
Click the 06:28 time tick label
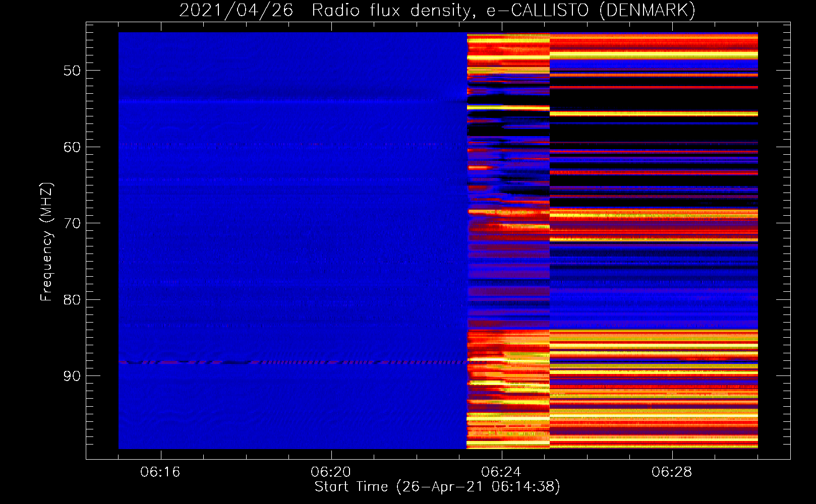coord(671,472)
